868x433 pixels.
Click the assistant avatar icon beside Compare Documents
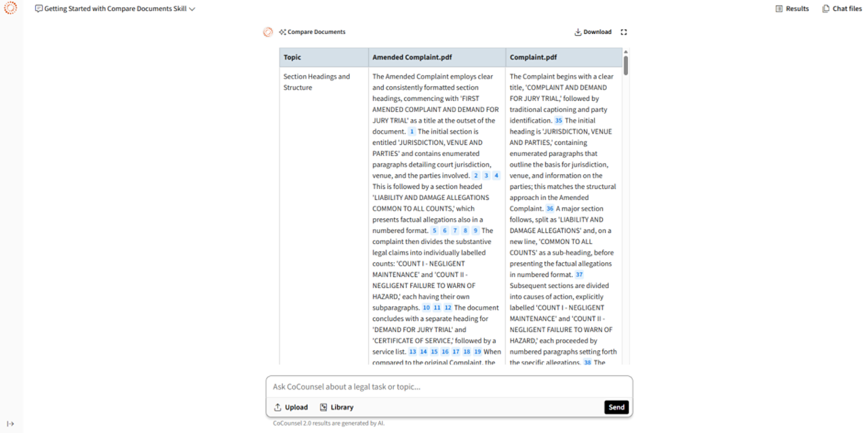click(268, 32)
